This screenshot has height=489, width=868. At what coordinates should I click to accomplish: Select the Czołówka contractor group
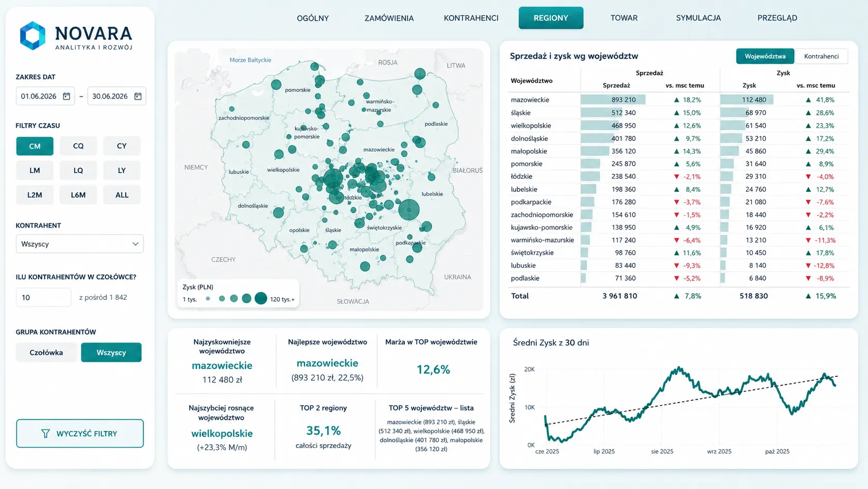(x=46, y=352)
